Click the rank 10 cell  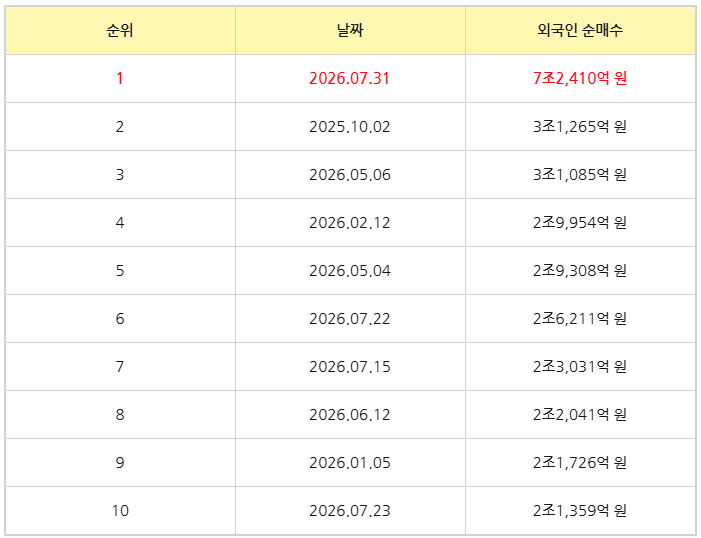120,511
